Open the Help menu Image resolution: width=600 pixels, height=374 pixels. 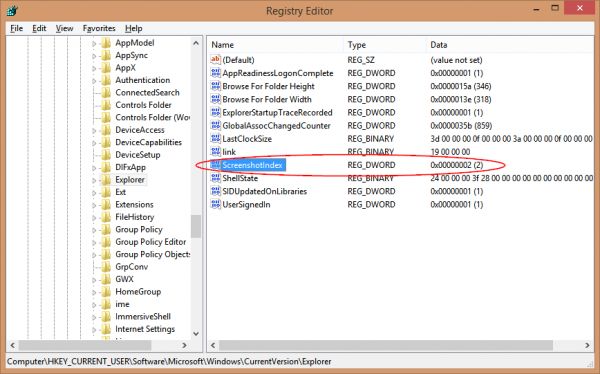(x=134, y=28)
